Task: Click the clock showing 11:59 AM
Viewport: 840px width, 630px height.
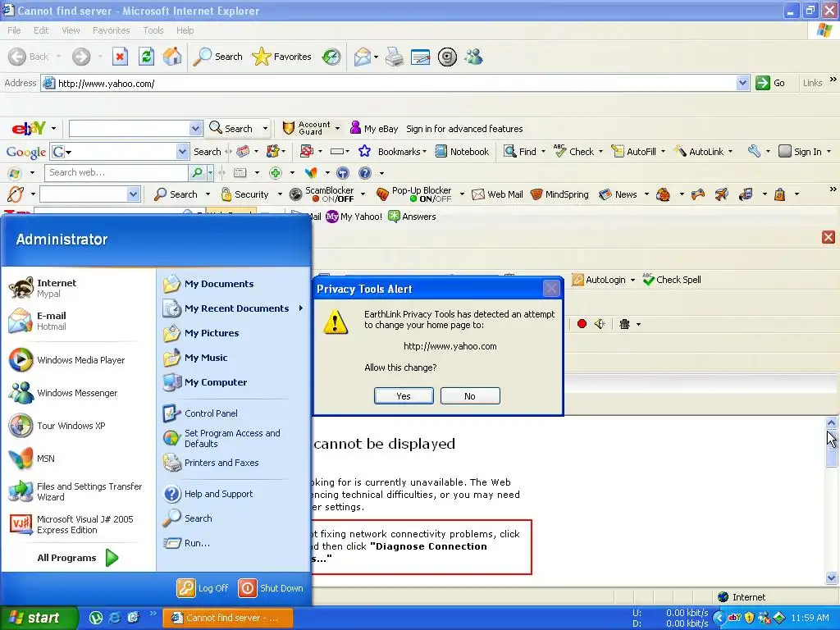Action: click(x=810, y=618)
